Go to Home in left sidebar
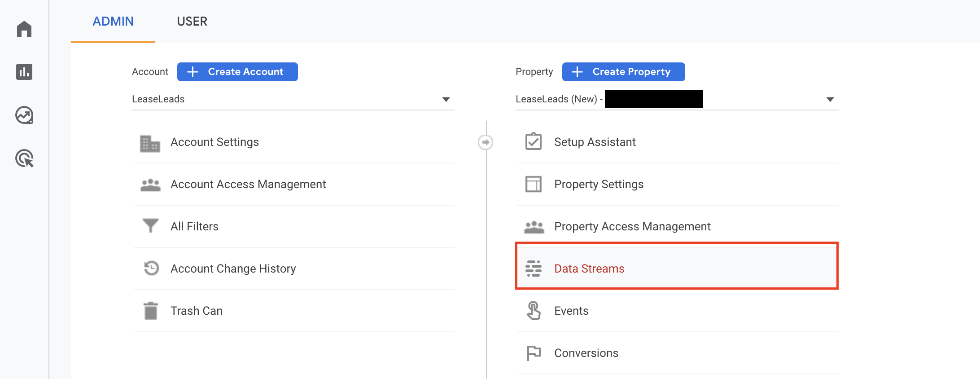980x379 pixels. tap(24, 29)
